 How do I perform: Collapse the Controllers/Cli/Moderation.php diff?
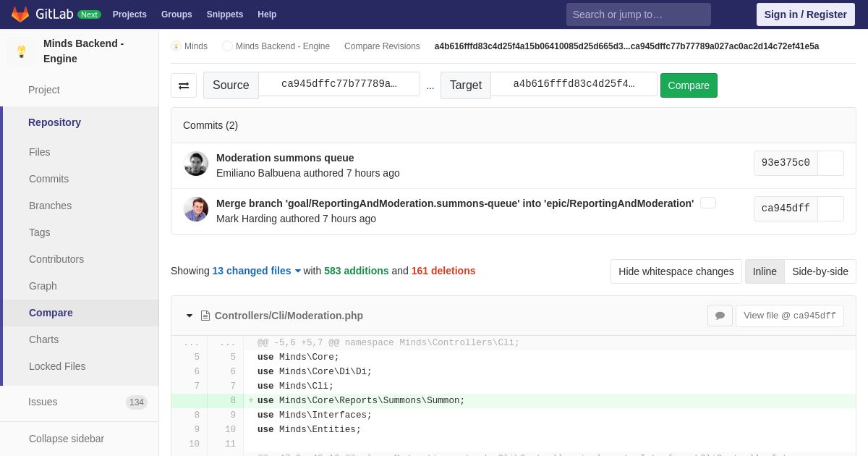click(x=190, y=316)
